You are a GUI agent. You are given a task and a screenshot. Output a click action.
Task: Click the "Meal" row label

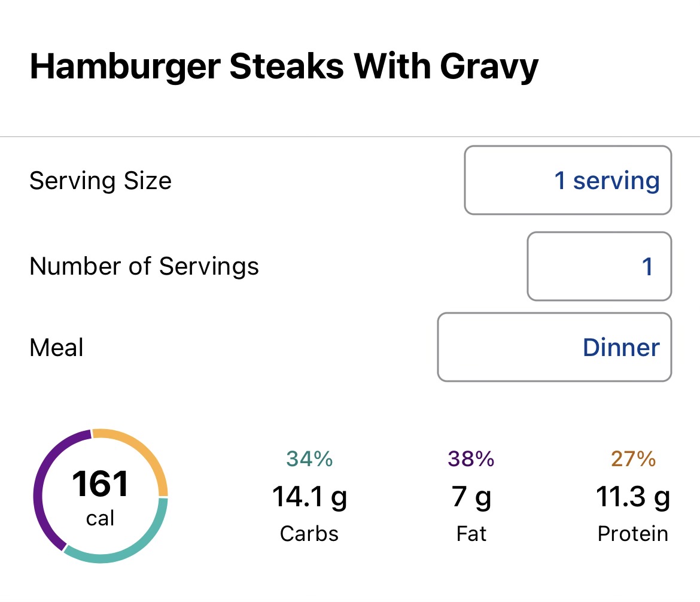click(x=57, y=347)
